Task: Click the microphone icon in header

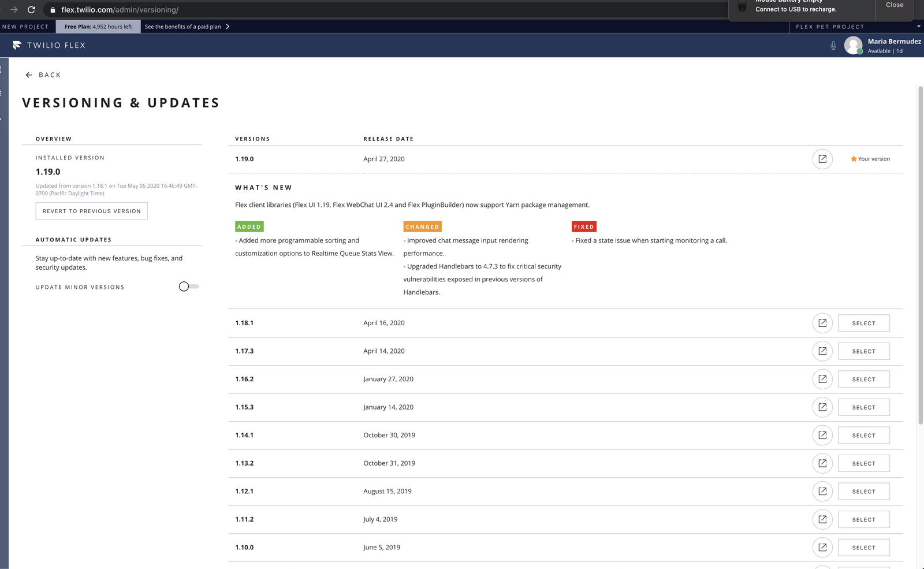Action: tap(833, 45)
